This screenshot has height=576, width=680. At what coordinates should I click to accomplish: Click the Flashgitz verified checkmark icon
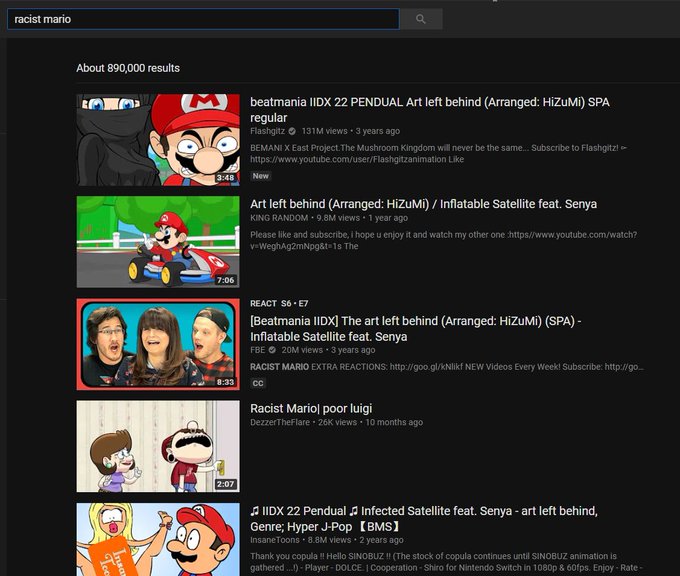pyautogui.click(x=292, y=131)
